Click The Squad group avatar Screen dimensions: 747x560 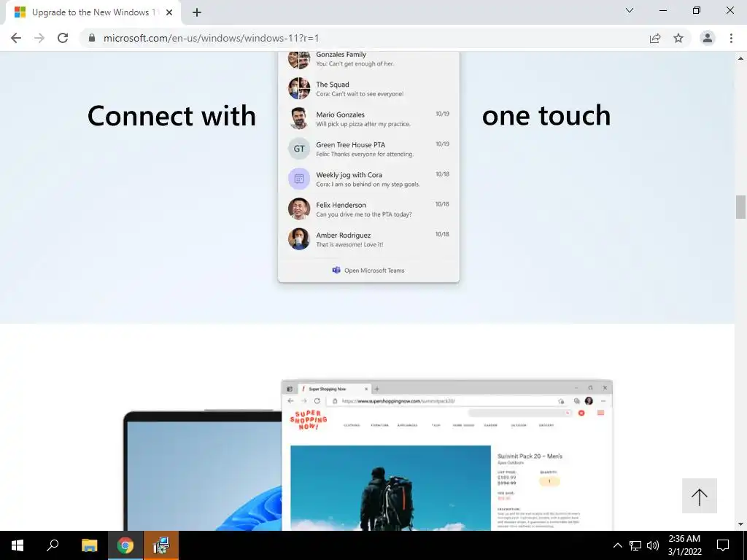tap(299, 88)
